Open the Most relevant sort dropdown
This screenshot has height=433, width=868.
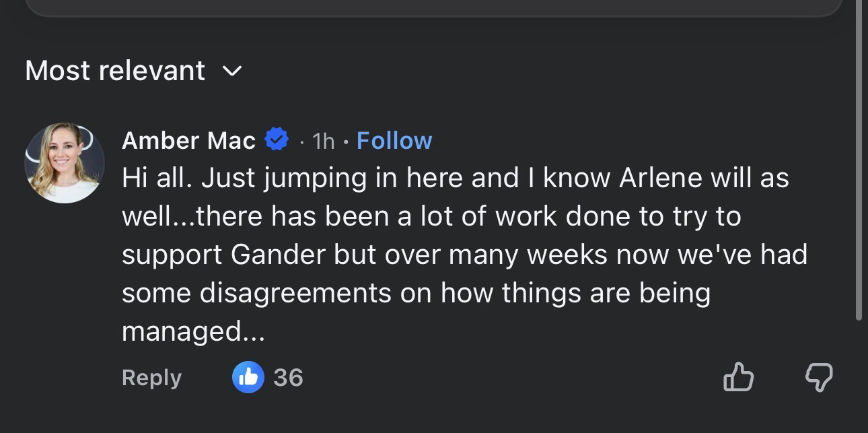pos(116,71)
